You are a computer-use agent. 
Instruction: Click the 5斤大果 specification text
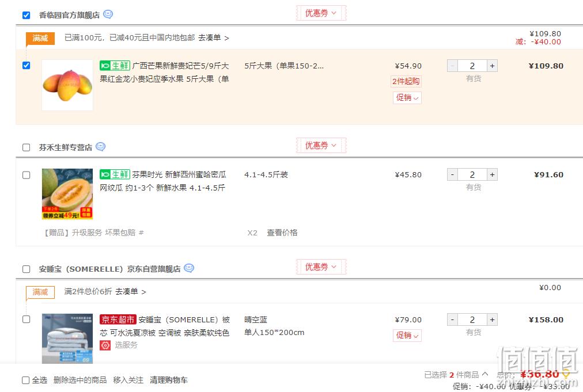click(x=284, y=66)
